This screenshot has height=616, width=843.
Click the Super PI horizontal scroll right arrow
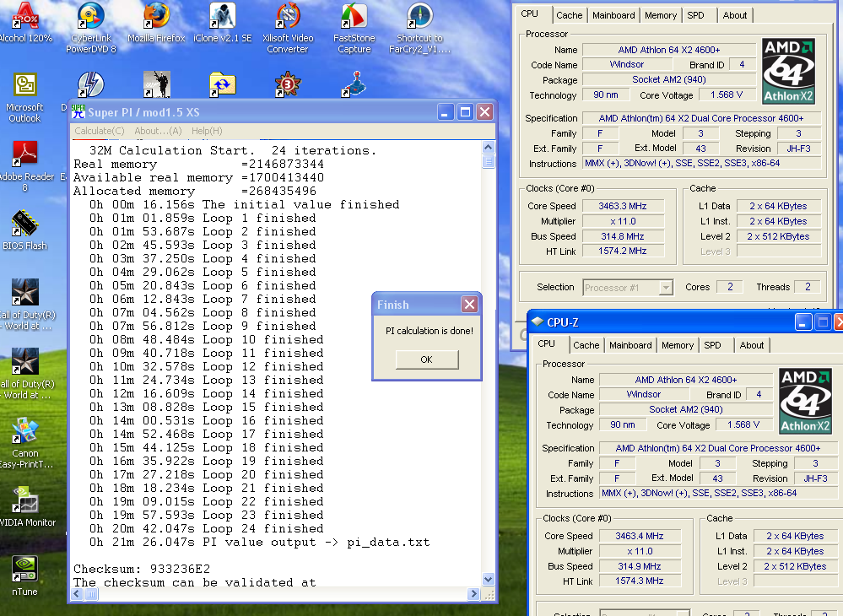(x=473, y=594)
